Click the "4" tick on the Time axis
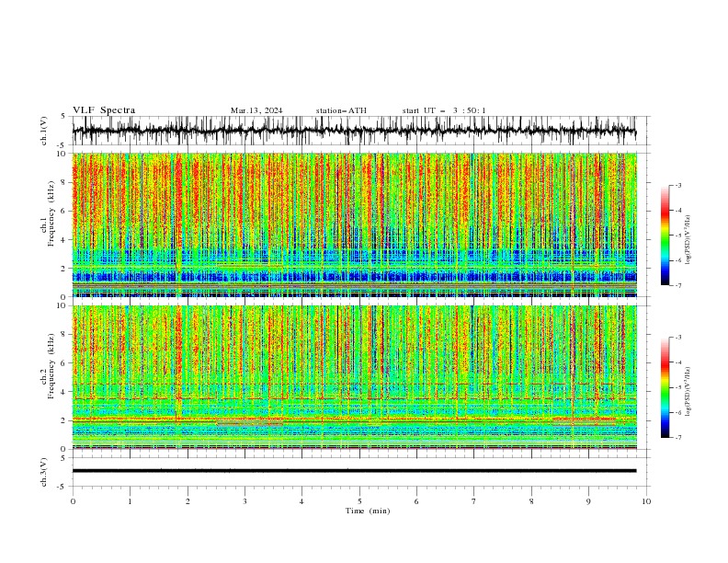The width and height of the screenshot is (728, 563). (x=301, y=501)
